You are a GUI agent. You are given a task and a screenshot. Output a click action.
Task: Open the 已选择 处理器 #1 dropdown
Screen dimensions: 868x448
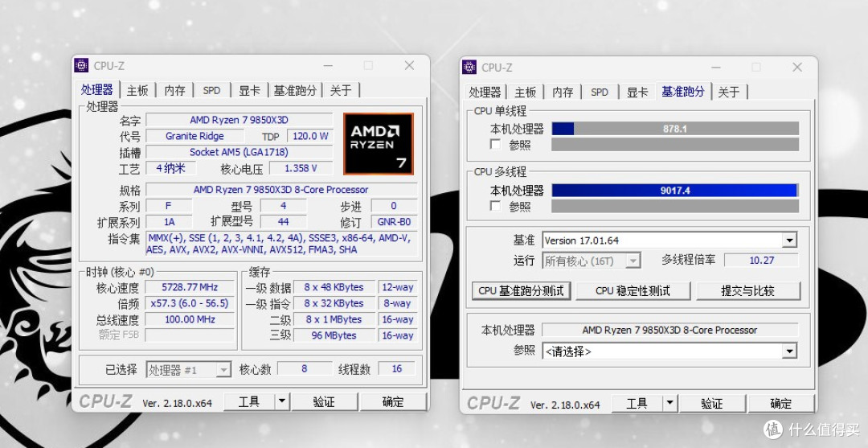pos(223,370)
